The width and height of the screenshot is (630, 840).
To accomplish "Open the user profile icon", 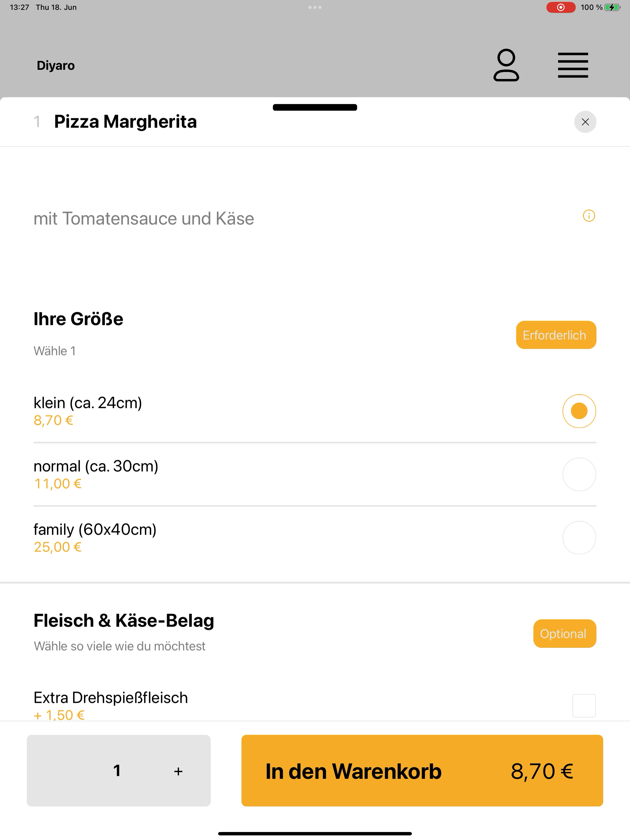I will (x=506, y=65).
